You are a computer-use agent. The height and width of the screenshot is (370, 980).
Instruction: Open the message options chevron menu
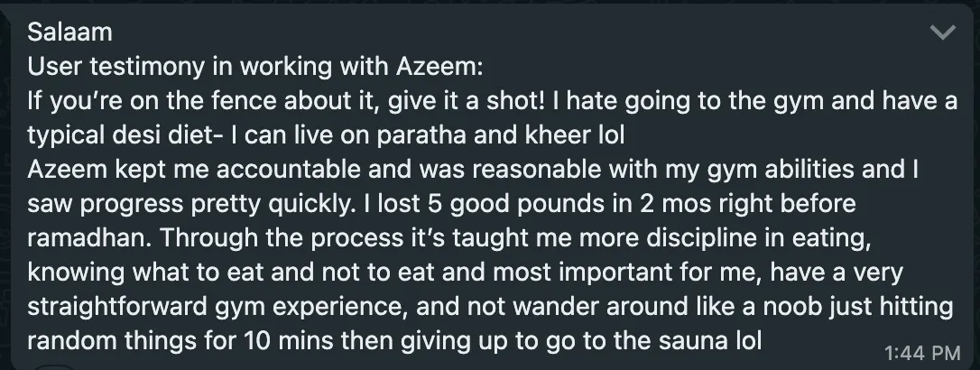click(943, 34)
